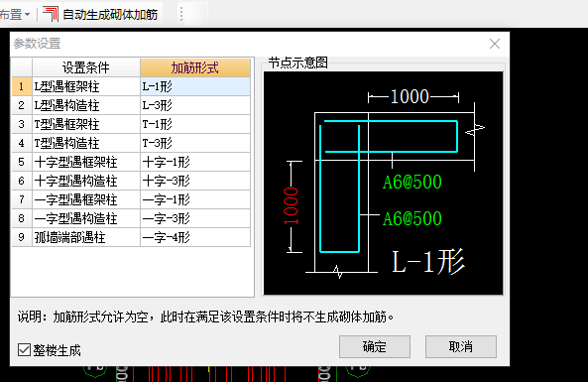Select row number 5 header

point(22,162)
